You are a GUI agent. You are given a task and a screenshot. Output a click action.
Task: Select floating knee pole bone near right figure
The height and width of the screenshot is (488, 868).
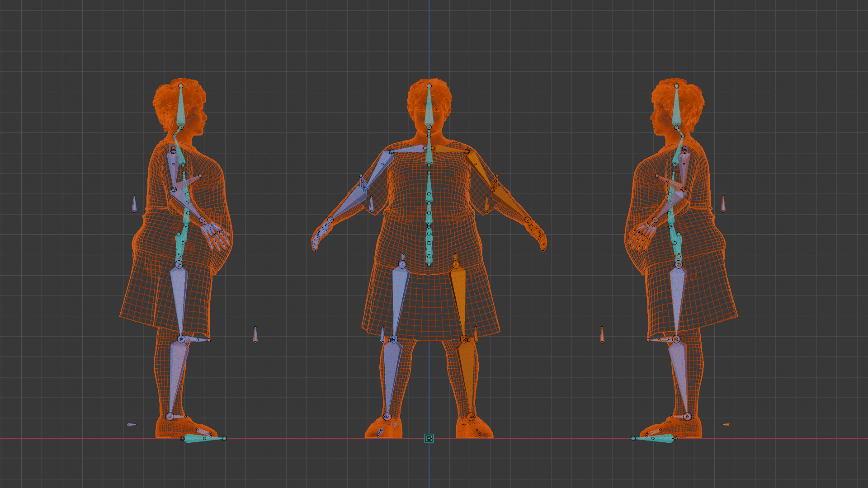(602, 335)
